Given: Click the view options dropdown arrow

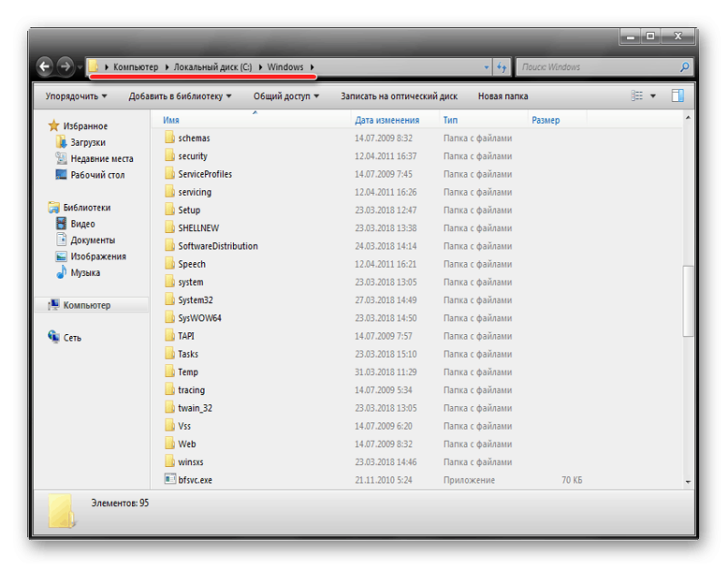Looking at the screenshot, I should pos(653,96).
